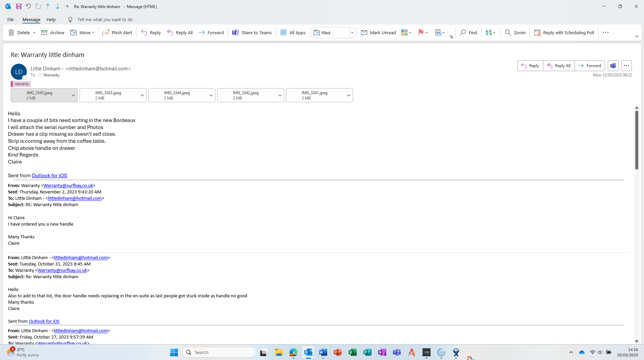This screenshot has height=360, width=644.
Task: Click Reply All in message header
Action: click(559, 66)
